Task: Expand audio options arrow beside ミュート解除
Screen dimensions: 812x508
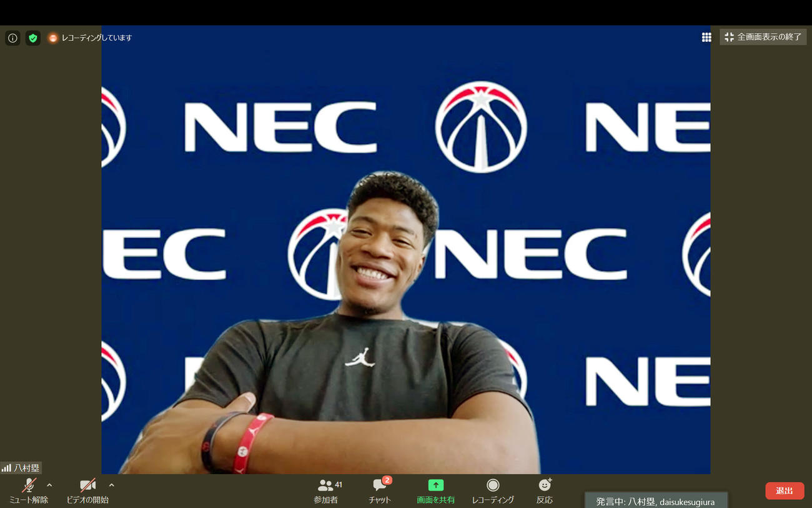Action: (49, 485)
